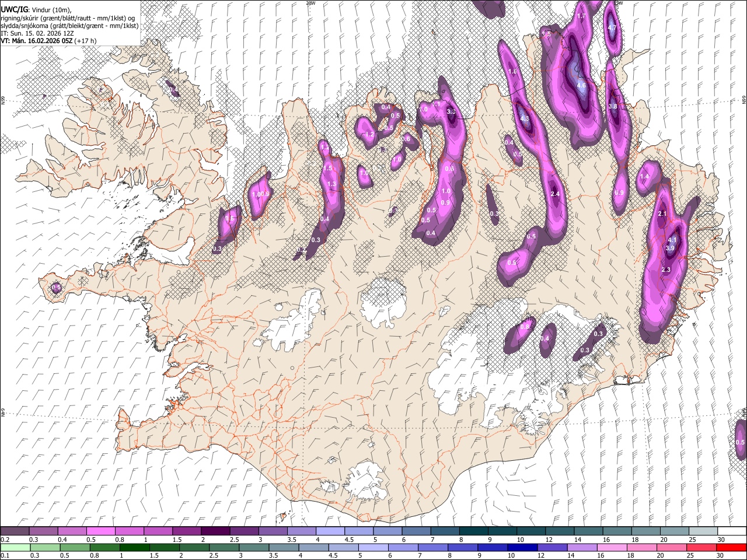Select the bright red swatch labeled 30

tap(732, 547)
